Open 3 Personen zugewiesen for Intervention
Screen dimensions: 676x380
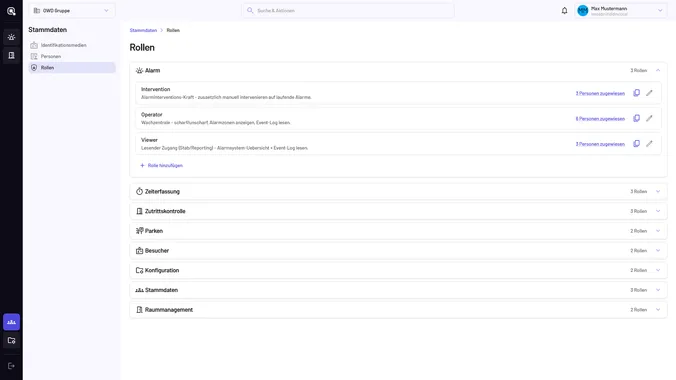pos(600,94)
